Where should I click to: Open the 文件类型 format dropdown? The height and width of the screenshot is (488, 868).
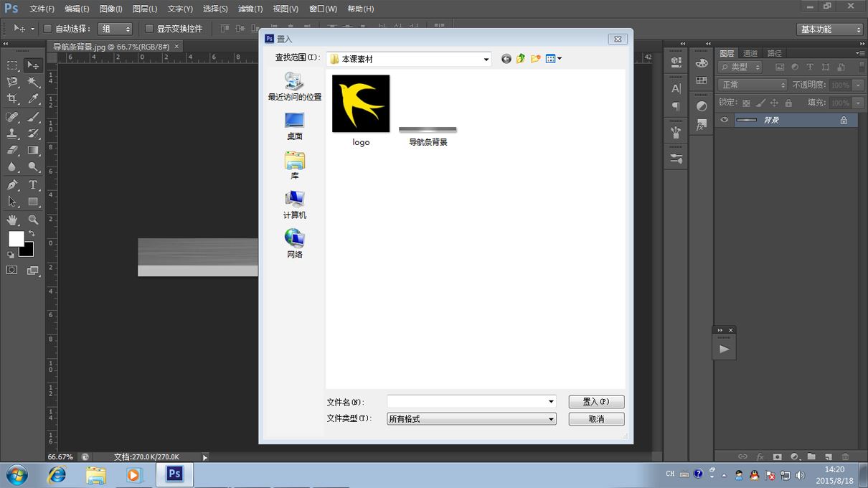coord(551,419)
